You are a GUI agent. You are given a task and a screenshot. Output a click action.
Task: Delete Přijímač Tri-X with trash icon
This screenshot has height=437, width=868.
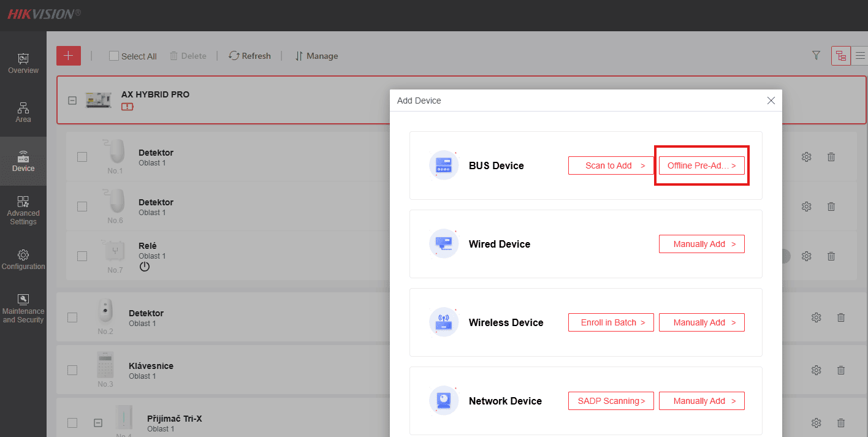click(841, 423)
